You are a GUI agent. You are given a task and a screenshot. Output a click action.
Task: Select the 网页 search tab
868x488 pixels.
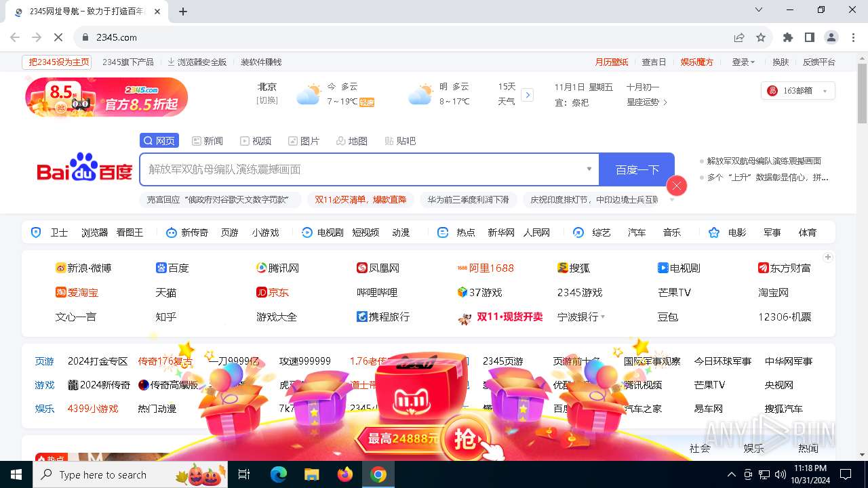click(x=159, y=140)
